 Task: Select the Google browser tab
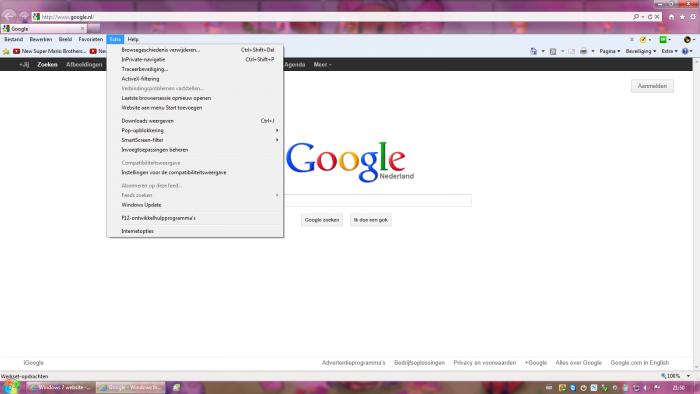pos(44,29)
